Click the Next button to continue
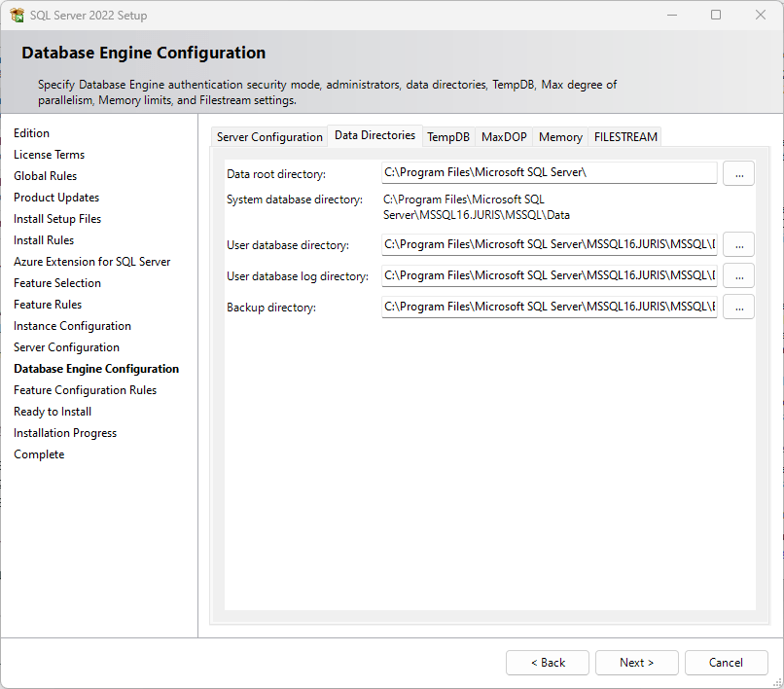The height and width of the screenshot is (689, 784). point(636,662)
